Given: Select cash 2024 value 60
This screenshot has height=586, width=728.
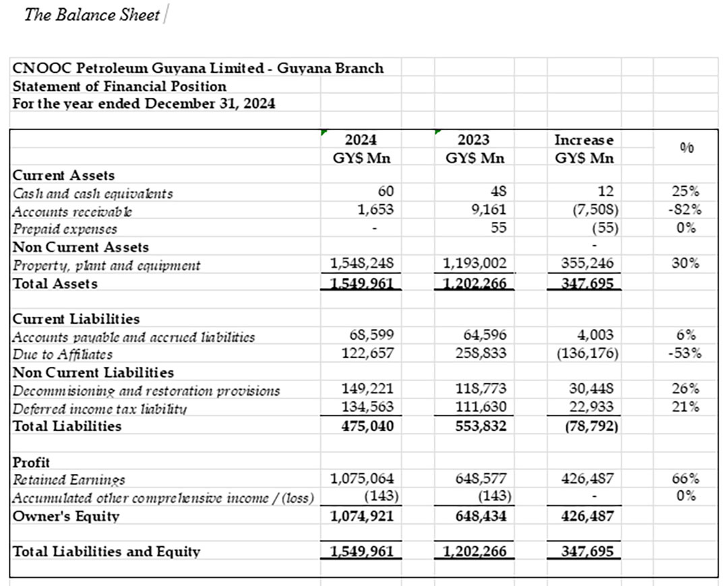Looking at the screenshot, I should coord(386,192).
